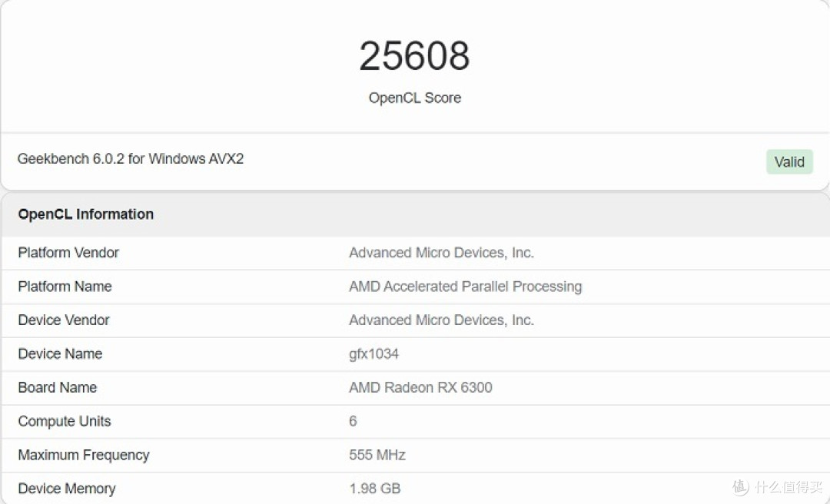Image resolution: width=830 pixels, height=504 pixels.
Task: Click the Maximum Frequency 555 MHz value
Action: pyautogui.click(x=377, y=455)
